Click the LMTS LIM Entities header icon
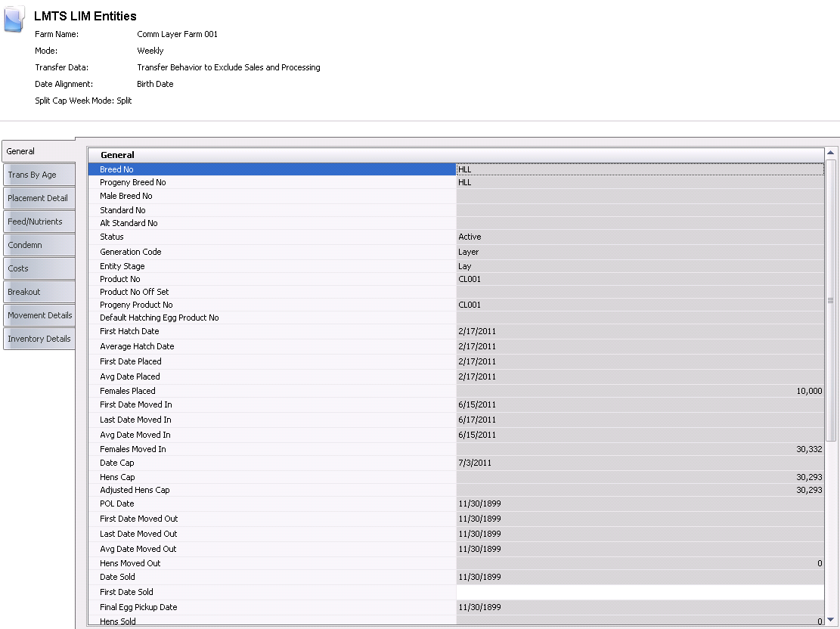 tap(14, 20)
